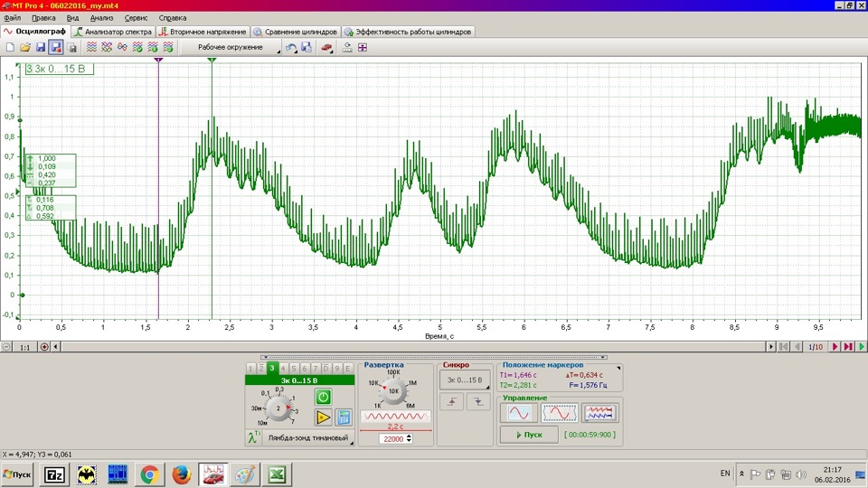Select dashed-frame sine display mode button
This screenshot has height=488, width=868.
click(559, 413)
